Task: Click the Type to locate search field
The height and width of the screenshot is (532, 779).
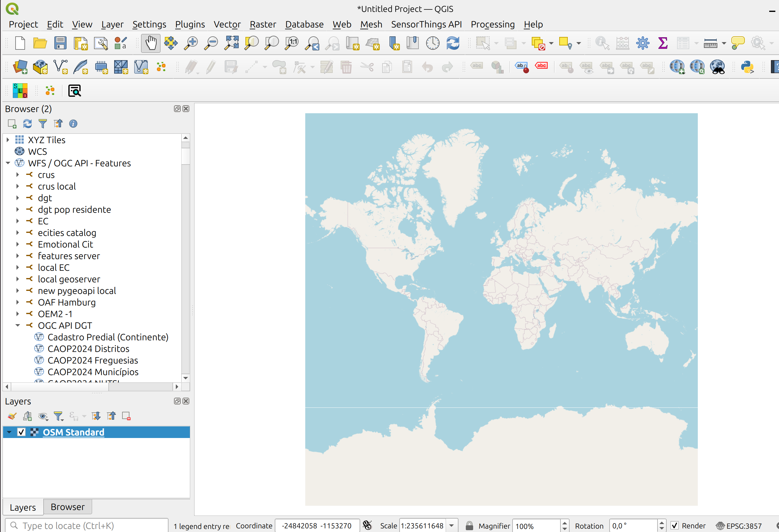Action: [86, 525]
